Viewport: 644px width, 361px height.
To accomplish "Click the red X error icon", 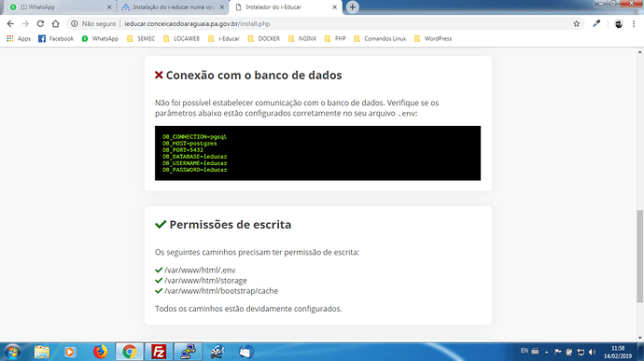I will click(x=159, y=75).
